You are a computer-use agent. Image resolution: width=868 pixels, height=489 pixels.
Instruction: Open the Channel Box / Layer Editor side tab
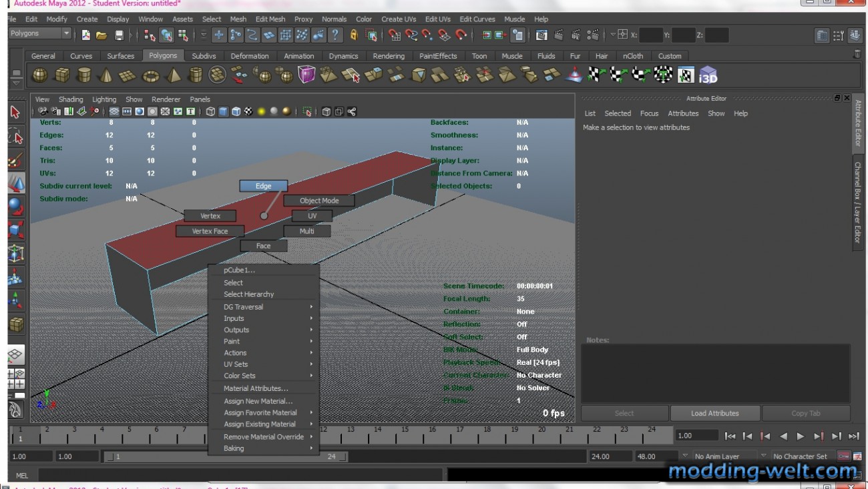pos(859,201)
